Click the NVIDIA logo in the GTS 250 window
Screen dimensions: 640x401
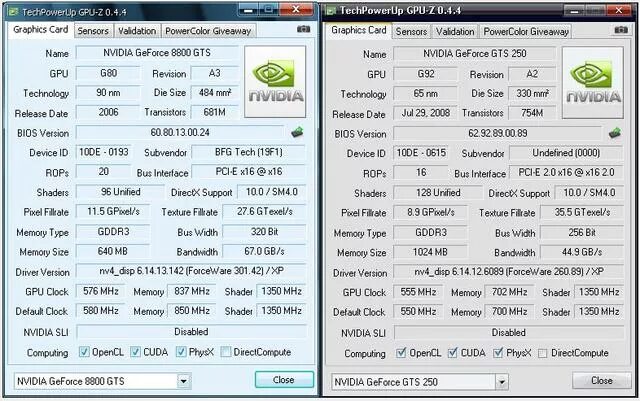pos(593,82)
